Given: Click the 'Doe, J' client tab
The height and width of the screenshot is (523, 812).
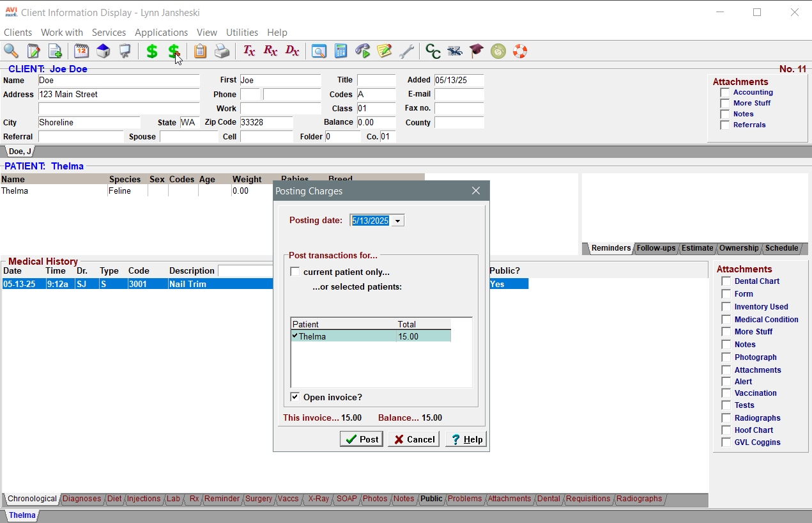Looking at the screenshot, I should click(x=20, y=152).
